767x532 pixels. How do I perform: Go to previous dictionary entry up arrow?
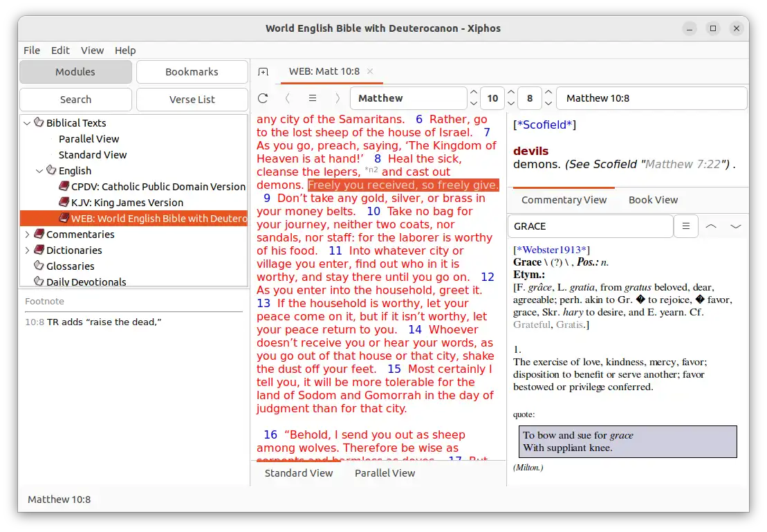711,226
